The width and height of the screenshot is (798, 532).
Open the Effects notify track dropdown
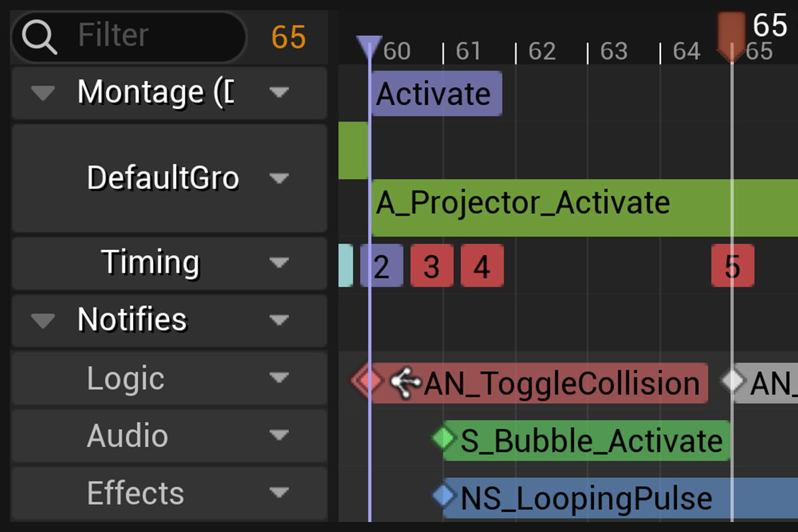click(x=279, y=493)
